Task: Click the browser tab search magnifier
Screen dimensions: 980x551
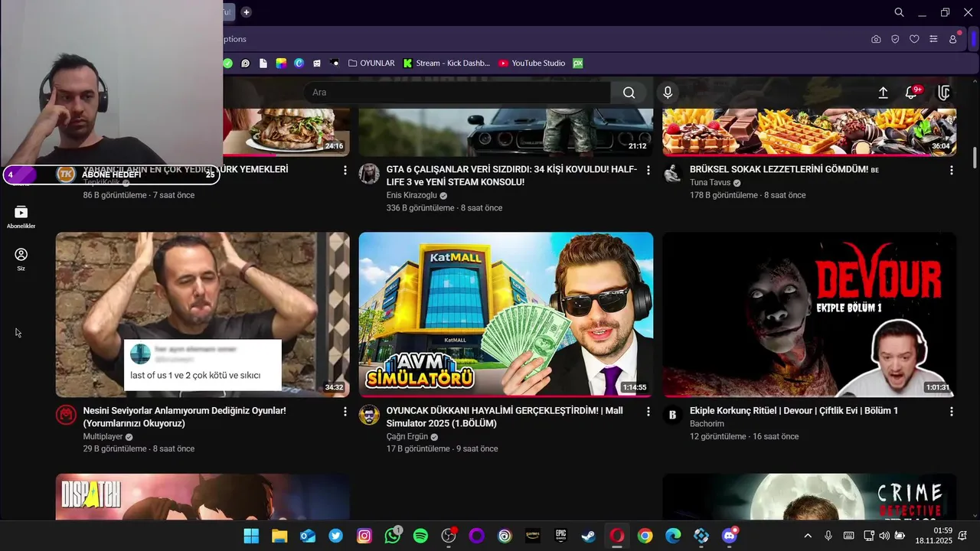Action: coord(899,12)
